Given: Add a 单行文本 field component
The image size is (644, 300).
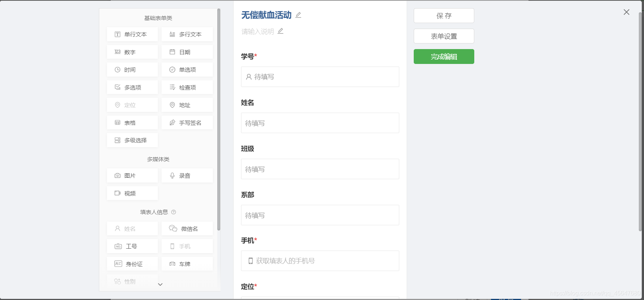Looking at the screenshot, I should [x=132, y=34].
